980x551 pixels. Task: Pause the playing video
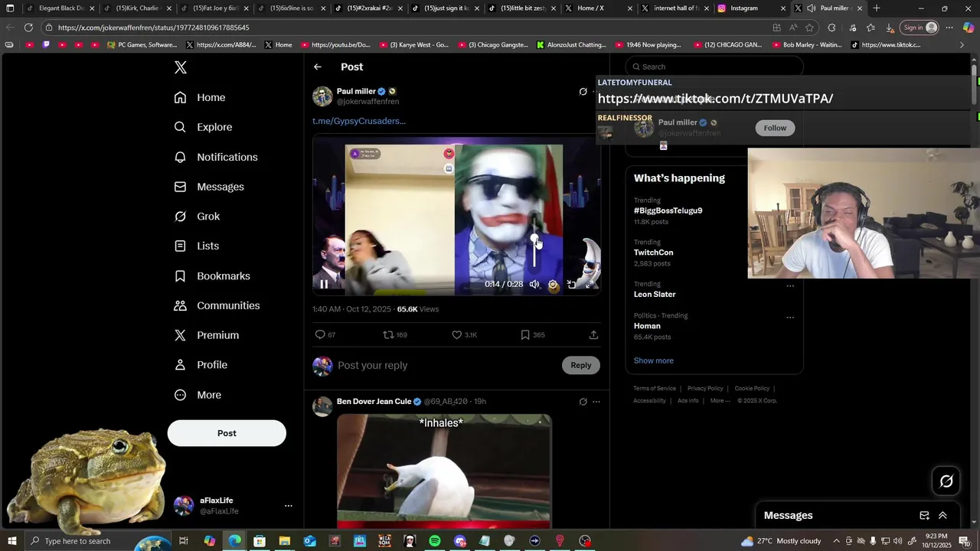pyautogui.click(x=324, y=284)
